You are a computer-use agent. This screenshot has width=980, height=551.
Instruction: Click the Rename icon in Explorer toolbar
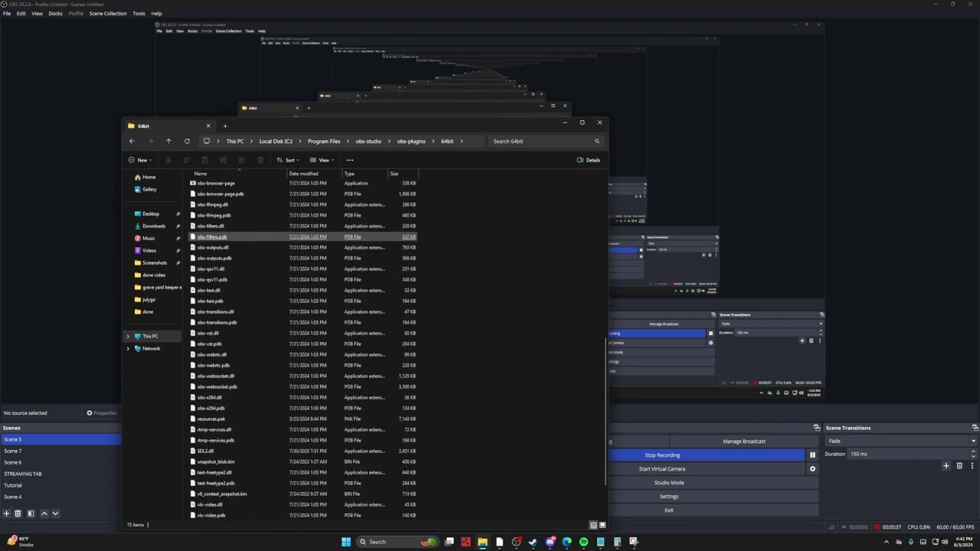223,160
